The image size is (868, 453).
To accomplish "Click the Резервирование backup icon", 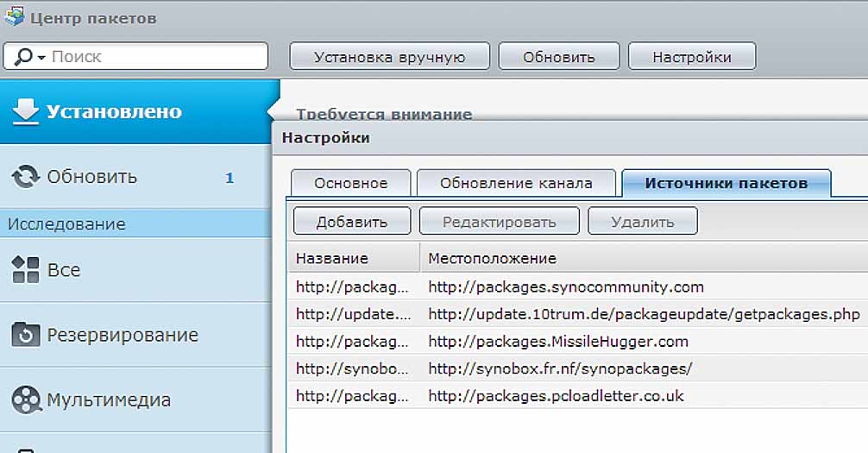I will pyautogui.click(x=26, y=335).
